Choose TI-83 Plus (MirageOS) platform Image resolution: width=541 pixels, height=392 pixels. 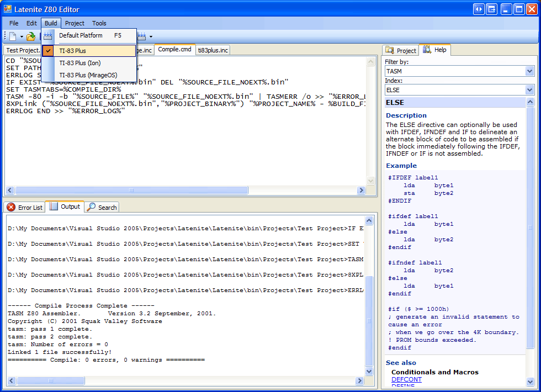(x=89, y=75)
